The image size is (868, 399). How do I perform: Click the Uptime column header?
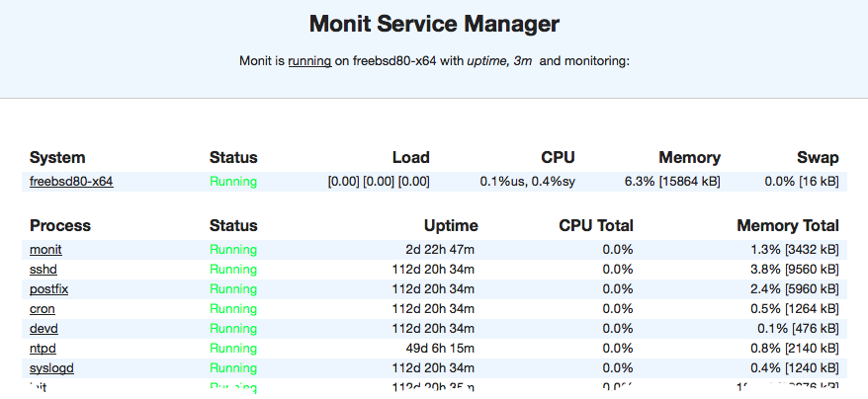[451, 226]
